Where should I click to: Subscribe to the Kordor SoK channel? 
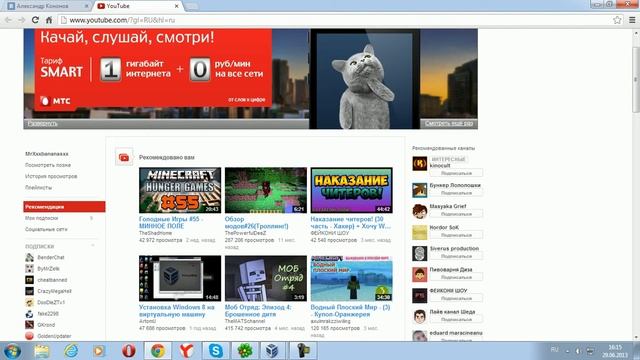tap(456, 235)
